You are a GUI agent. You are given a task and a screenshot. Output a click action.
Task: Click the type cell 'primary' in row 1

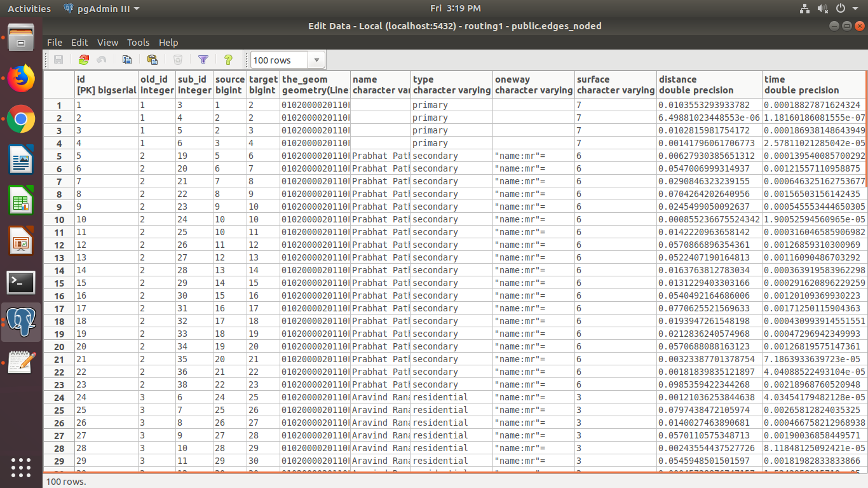tap(451, 105)
